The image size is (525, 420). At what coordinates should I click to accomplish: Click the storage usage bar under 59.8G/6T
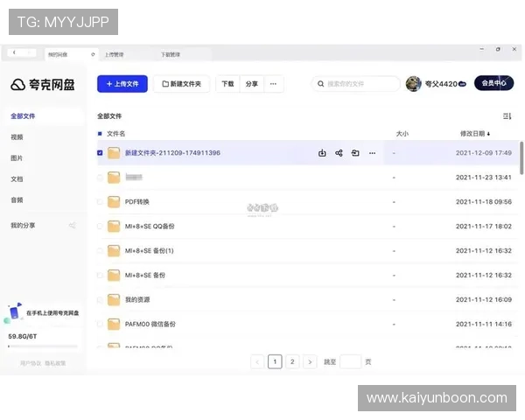tap(43, 346)
